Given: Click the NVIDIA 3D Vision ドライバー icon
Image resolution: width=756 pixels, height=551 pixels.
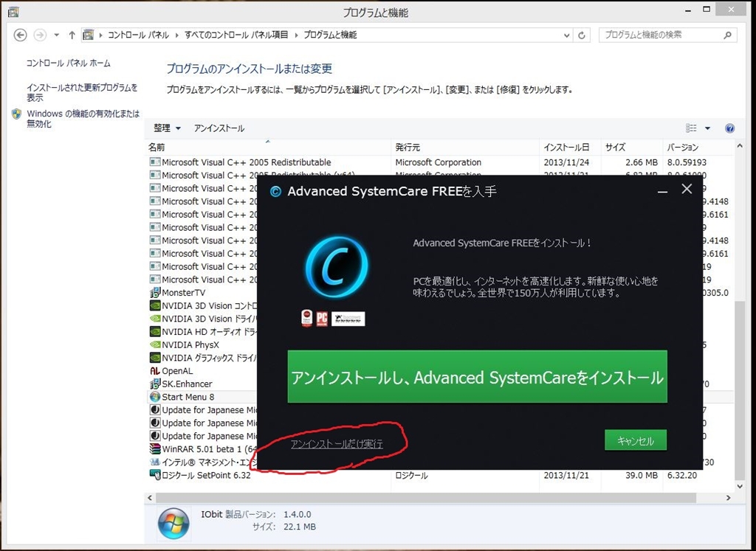Looking at the screenshot, I should 155,319.
